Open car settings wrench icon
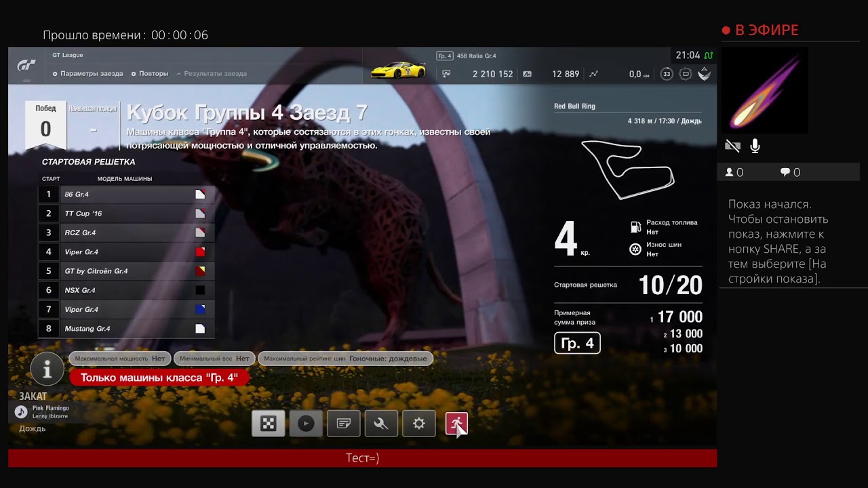This screenshot has width=868, height=488. [x=381, y=424]
